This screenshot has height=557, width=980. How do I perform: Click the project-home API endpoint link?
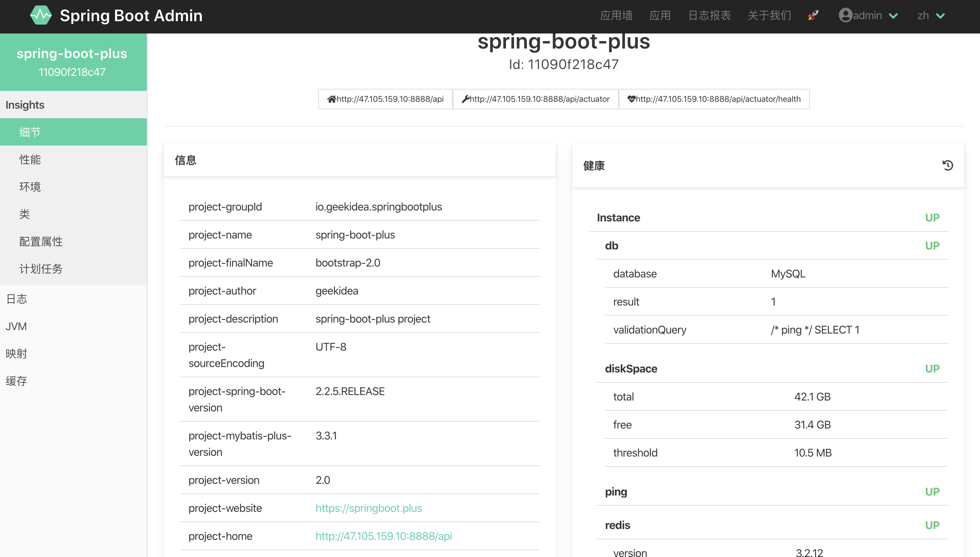(384, 535)
